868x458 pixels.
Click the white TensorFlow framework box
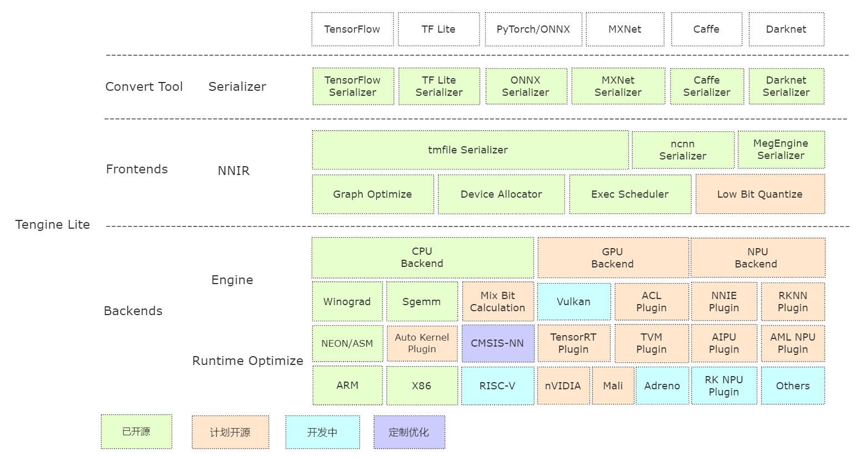click(353, 29)
